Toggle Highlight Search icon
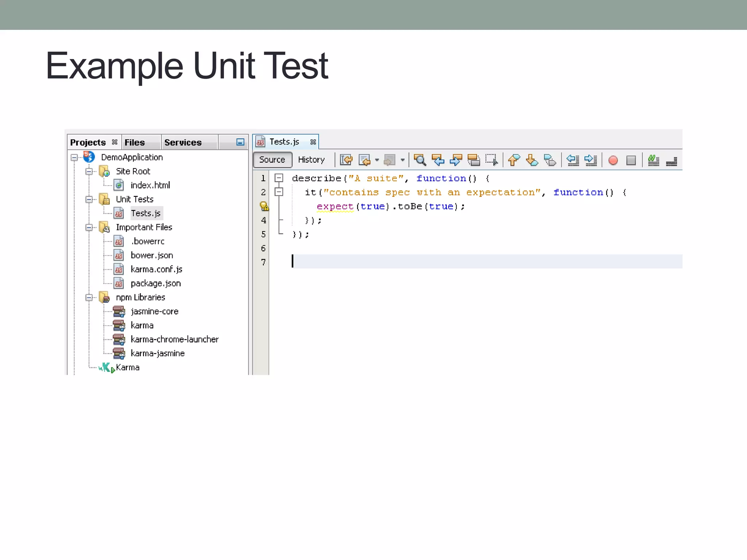 pyautogui.click(x=473, y=160)
